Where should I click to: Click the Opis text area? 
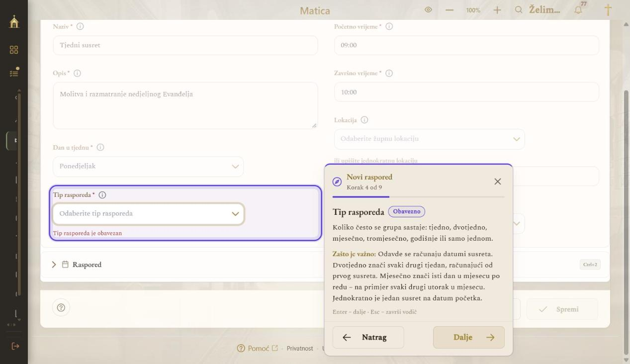[x=185, y=106]
